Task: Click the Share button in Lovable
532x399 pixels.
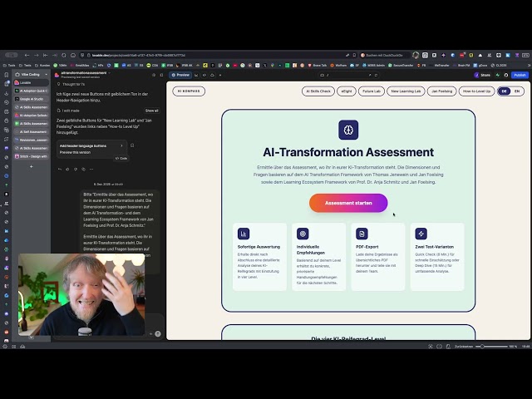Action: coord(482,75)
